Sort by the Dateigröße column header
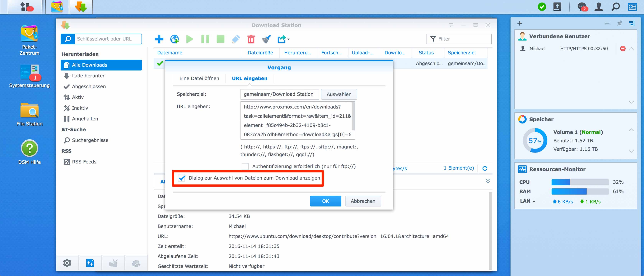The height and width of the screenshot is (276, 644). pyautogui.click(x=260, y=53)
